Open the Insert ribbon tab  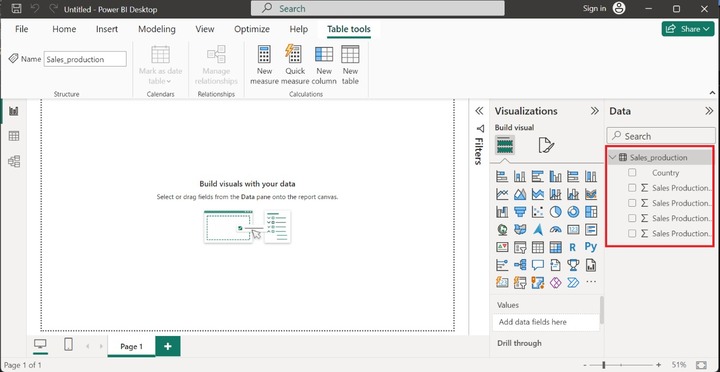pos(107,29)
